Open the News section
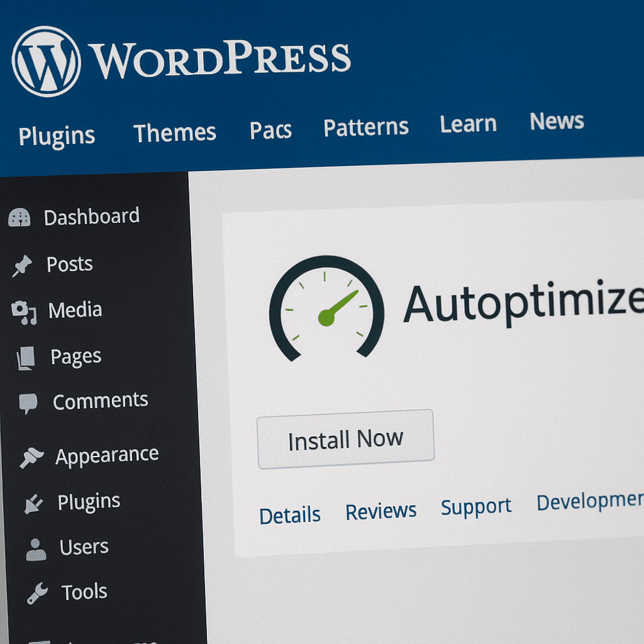The height and width of the screenshot is (644, 644). [556, 121]
